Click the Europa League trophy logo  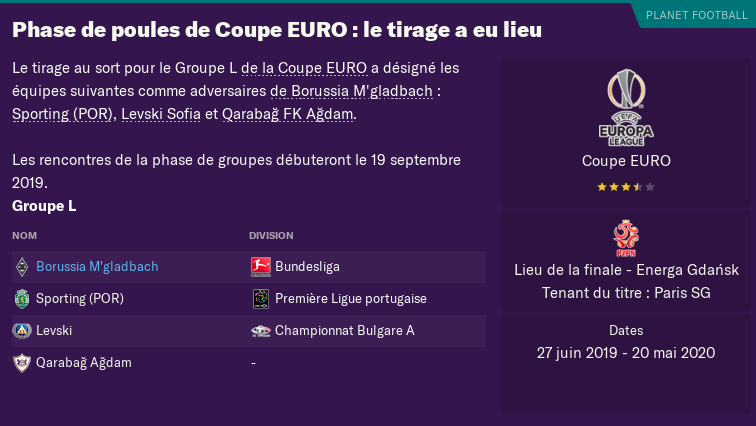(x=626, y=108)
